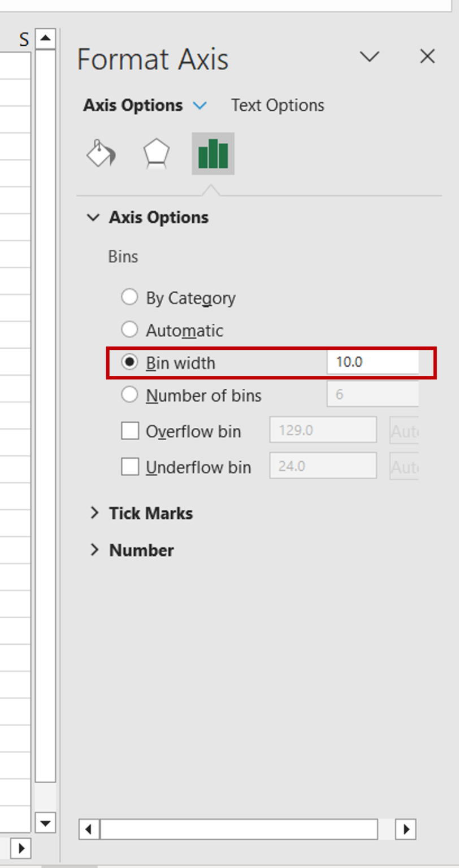The width and height of the screenshot is (459, 868).
Task: Open the task pane options chevron
Action: point(370,57)
